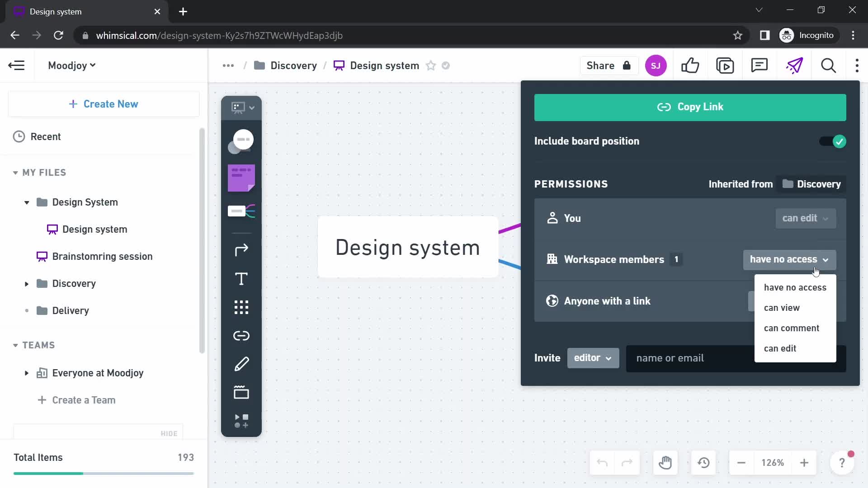Open the grid/layout view tool
Screen dimensions: 868x488
click(241, 307)
